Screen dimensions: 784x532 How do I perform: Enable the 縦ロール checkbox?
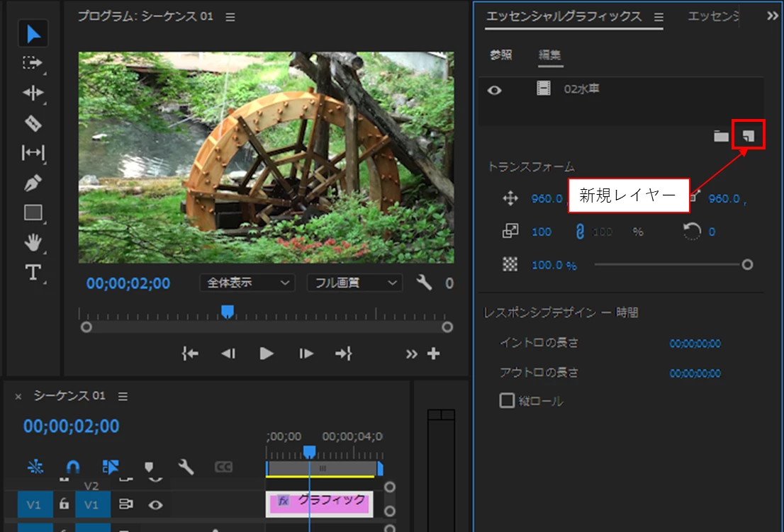tap(507, 401)
